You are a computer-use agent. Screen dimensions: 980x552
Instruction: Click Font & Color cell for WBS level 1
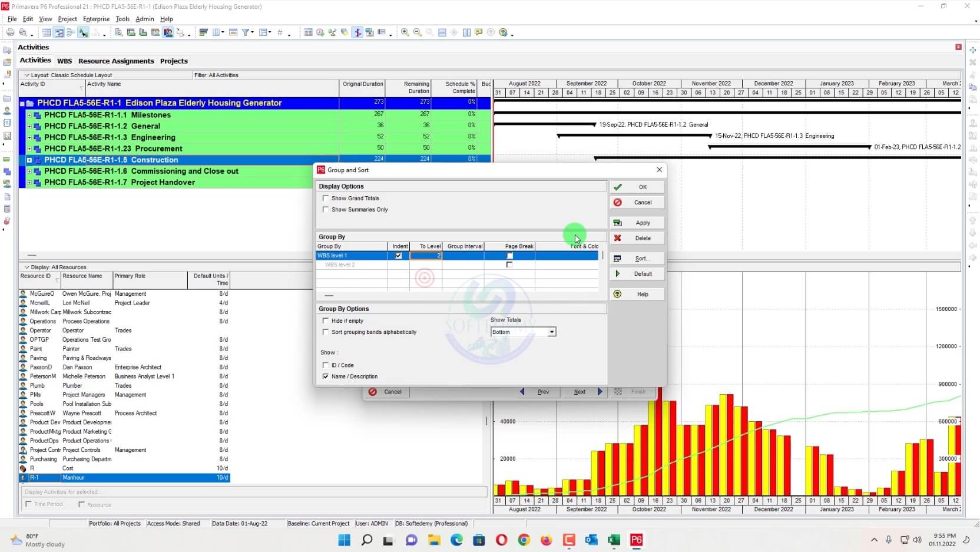[x=567, y=256]
